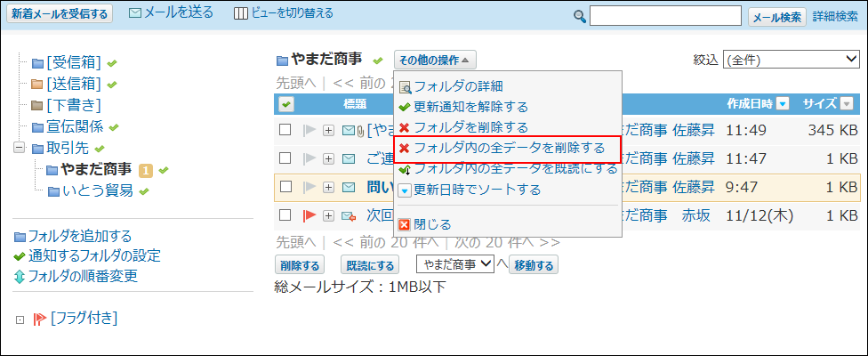Toggle the select-all checkbox in the header
Screen dimensions: 868x356
pos(286,103)
